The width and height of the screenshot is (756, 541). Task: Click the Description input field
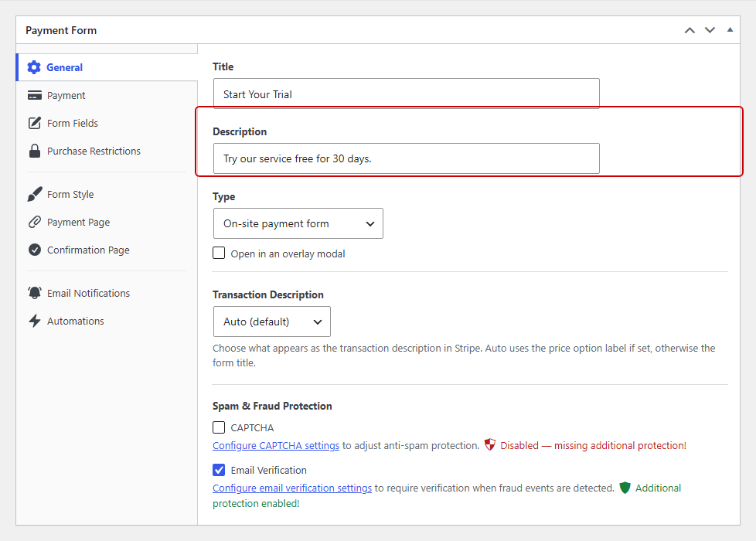pyautogui.click(x=407, y=158)
